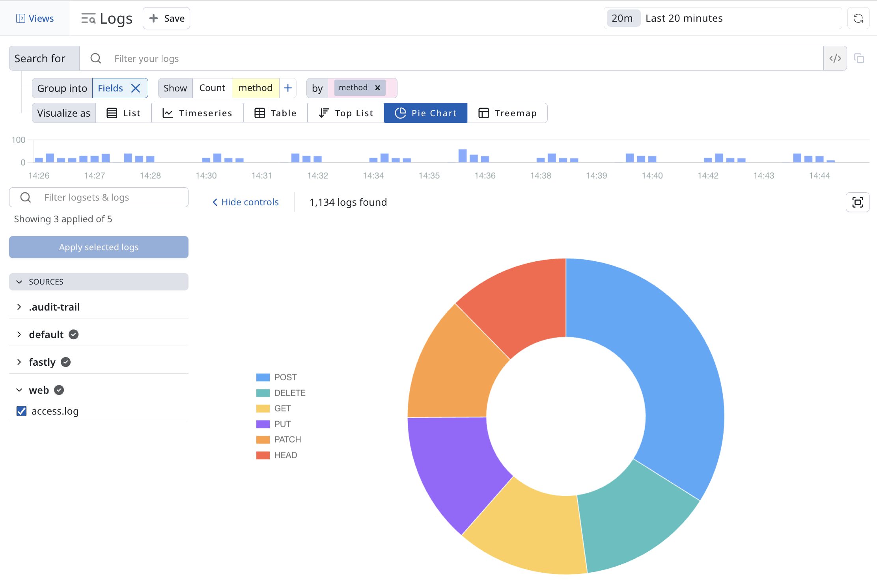The width and height of the screenshot is (877, 588).
Task: Click the default source checkmark badge
Action: pyautogui.click(x=74, y=335)
